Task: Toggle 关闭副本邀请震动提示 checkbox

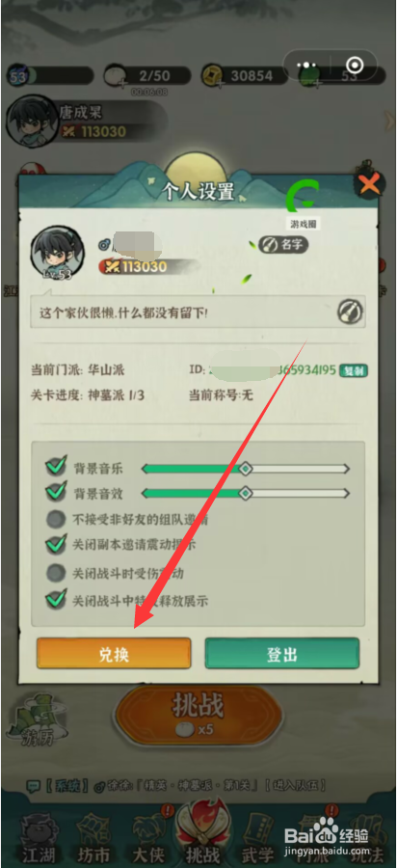Action: coord(57,545)
